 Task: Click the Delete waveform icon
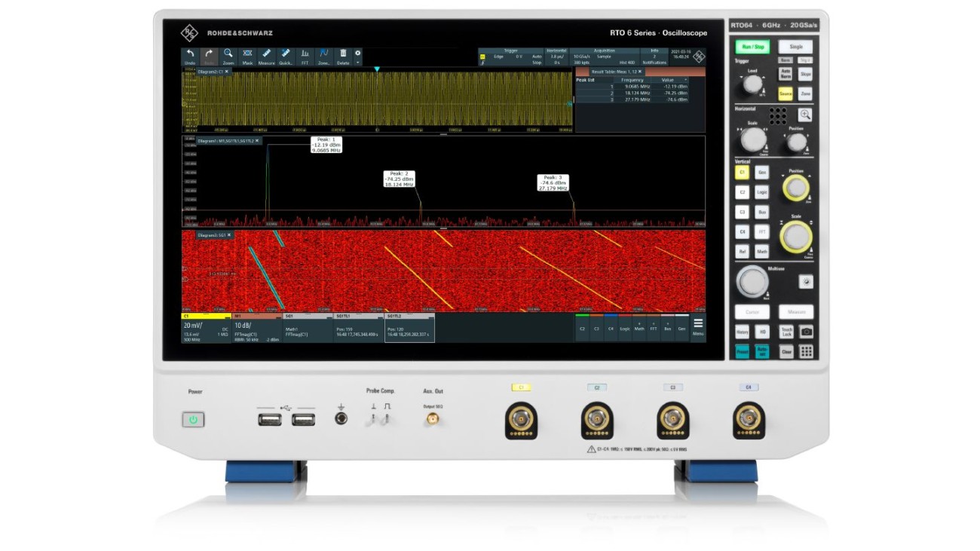point(343,53)
